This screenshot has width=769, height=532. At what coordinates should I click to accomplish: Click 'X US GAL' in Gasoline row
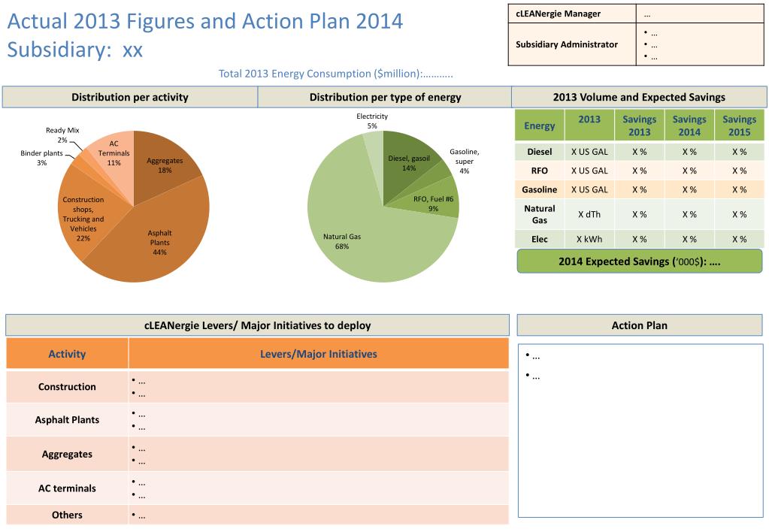(x=589, y=190)
